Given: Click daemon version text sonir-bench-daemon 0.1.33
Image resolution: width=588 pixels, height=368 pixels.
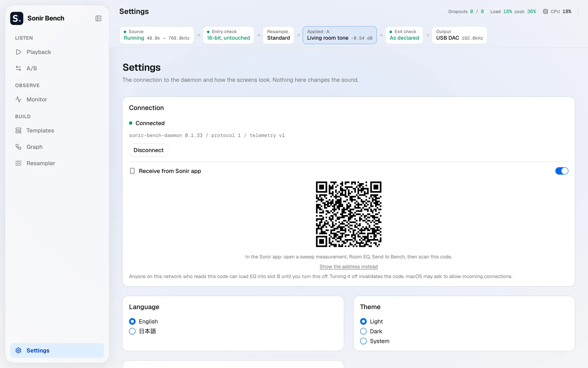Looking at the screenshot, I should click(x=166, y=135).
